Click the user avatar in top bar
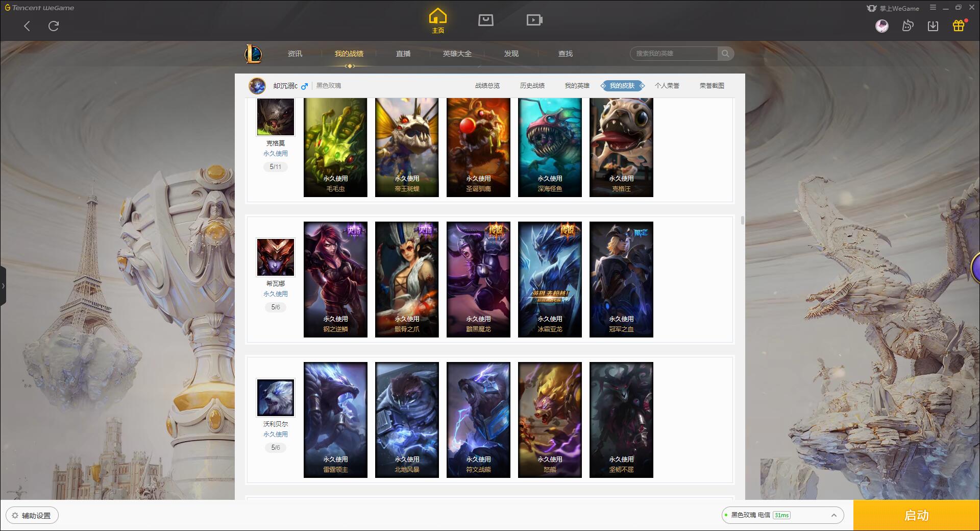 881,26
